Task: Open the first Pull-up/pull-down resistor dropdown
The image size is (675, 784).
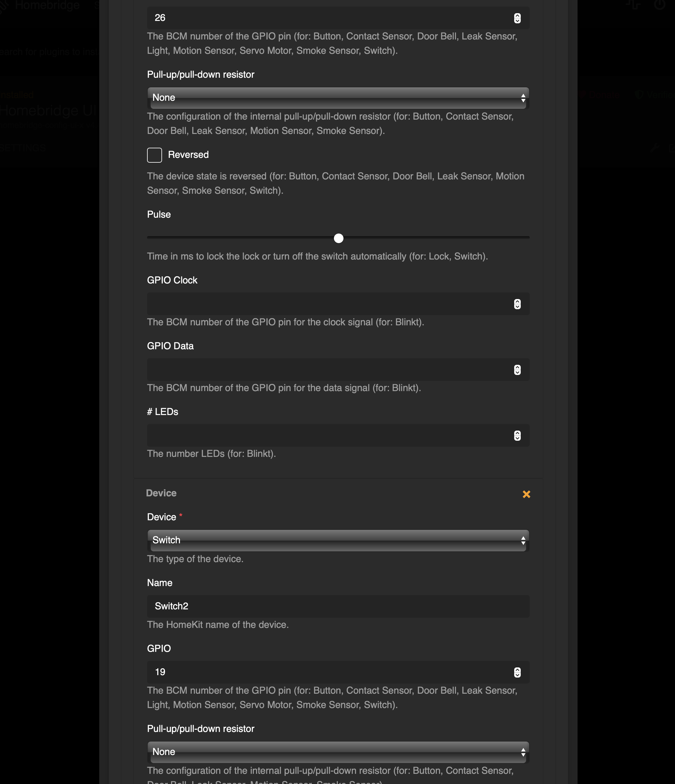Action: (338, 98)
